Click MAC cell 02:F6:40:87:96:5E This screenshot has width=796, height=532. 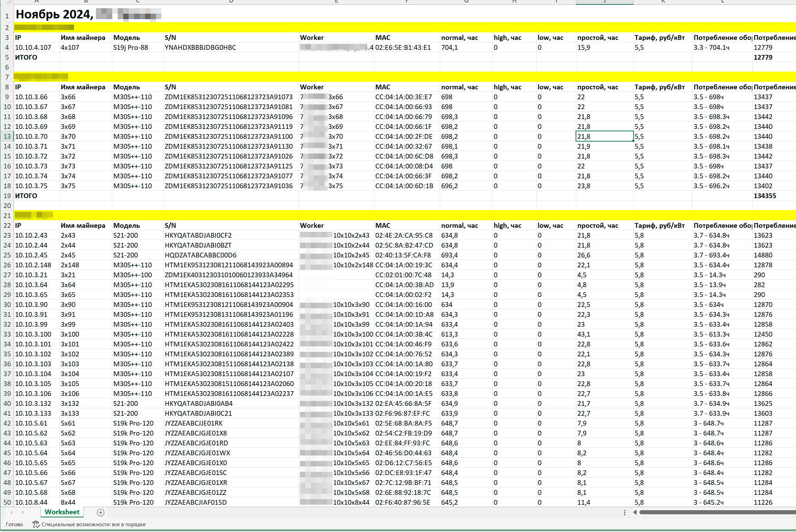tap(407, 502)
